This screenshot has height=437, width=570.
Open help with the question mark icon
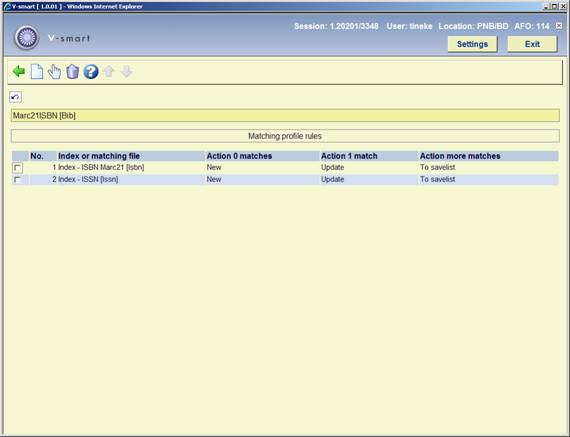pos(91,72)
